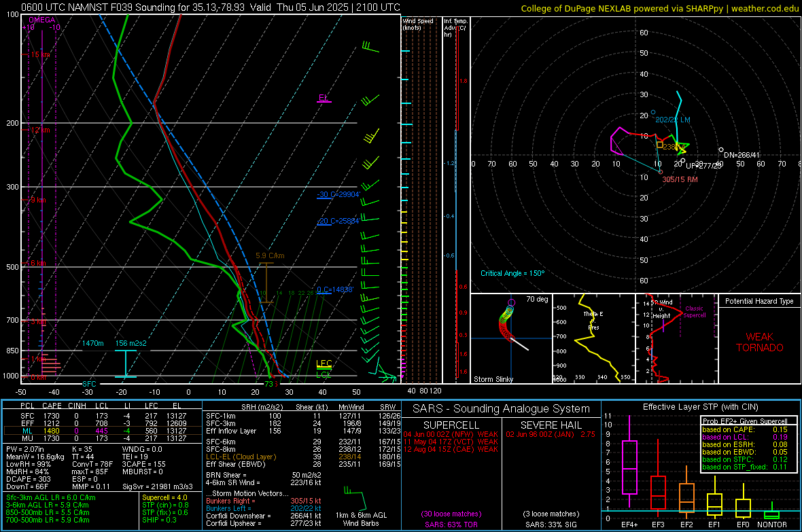Click the yellow LFC label
Screen dimensions: 802x532
(324, 363)
